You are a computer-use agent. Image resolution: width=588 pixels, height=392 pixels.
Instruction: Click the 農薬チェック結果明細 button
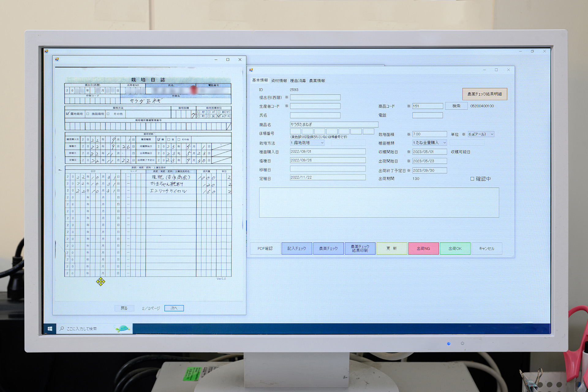(x=484, y=94)
